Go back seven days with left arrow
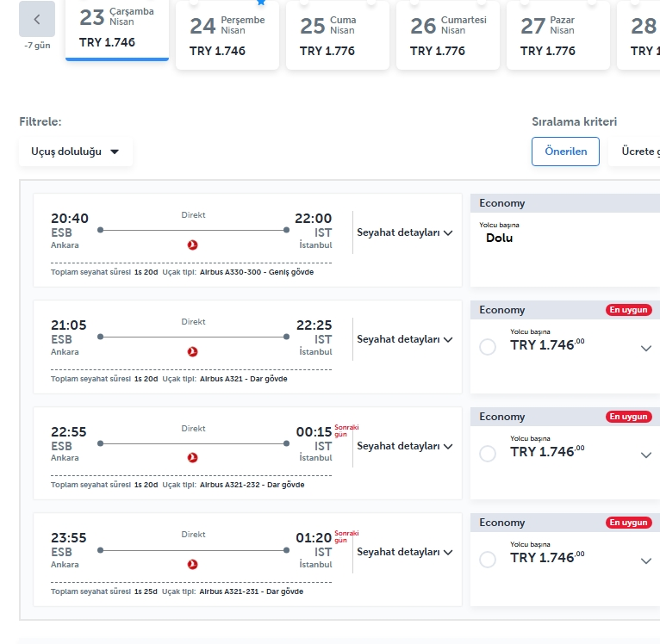This screenshot has width=660, height=644. coord(37,19)
